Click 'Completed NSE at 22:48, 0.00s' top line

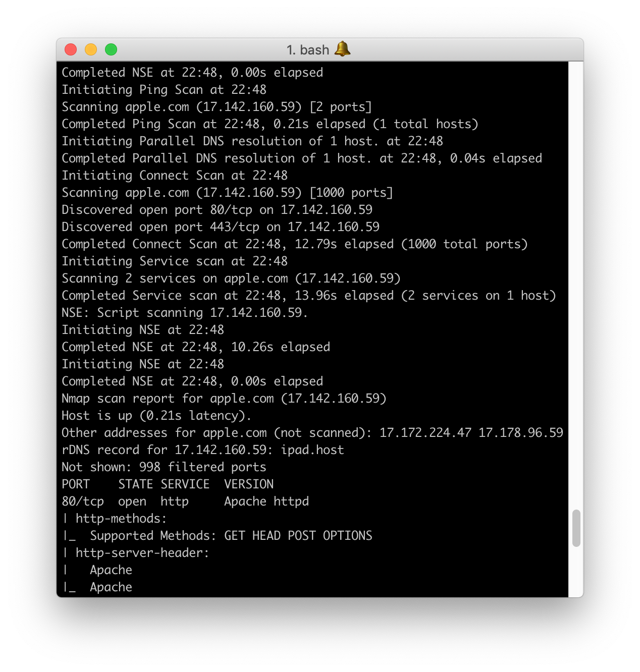pyautogui.click(x=192, y=73)
